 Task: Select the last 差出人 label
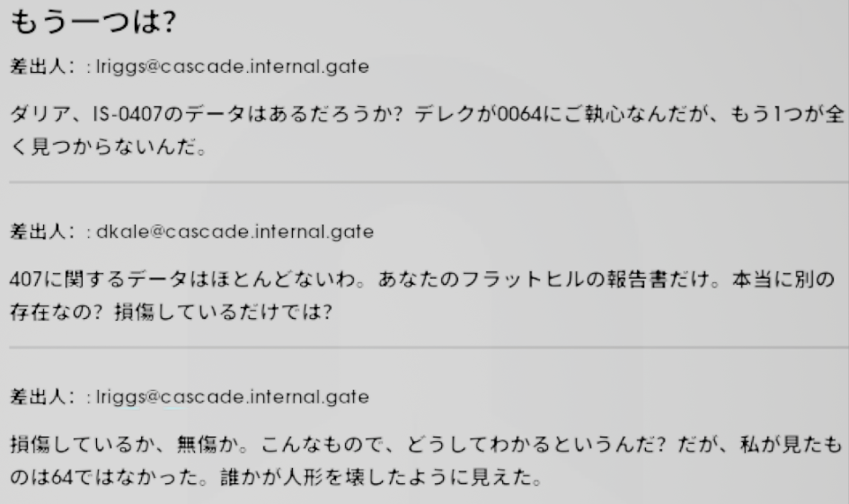pyautogui.click(x=42, y=397)
